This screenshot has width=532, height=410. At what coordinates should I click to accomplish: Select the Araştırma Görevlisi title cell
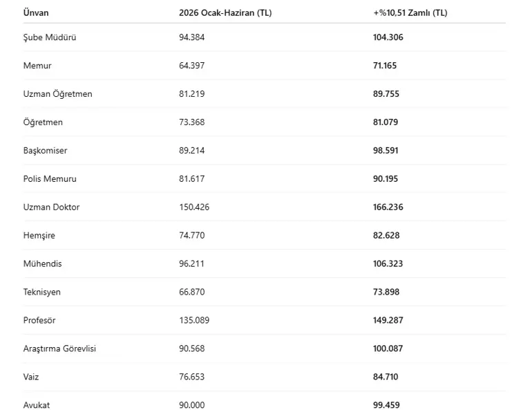59,349
